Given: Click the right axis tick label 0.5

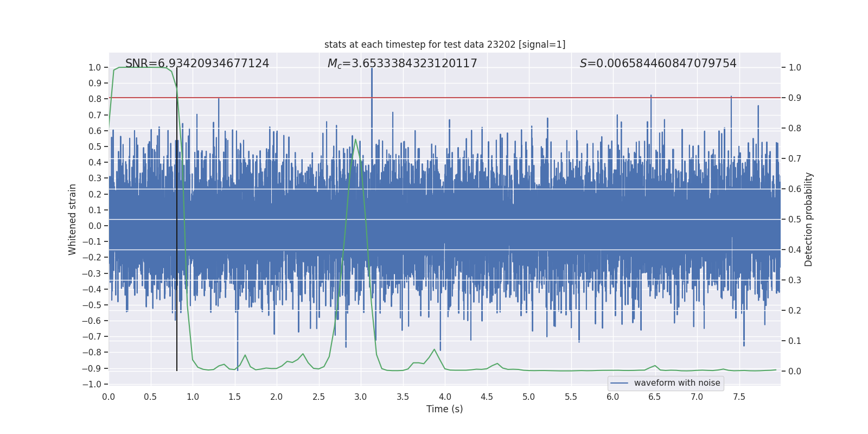Looking at the screenshot, I should click(794, 220).
